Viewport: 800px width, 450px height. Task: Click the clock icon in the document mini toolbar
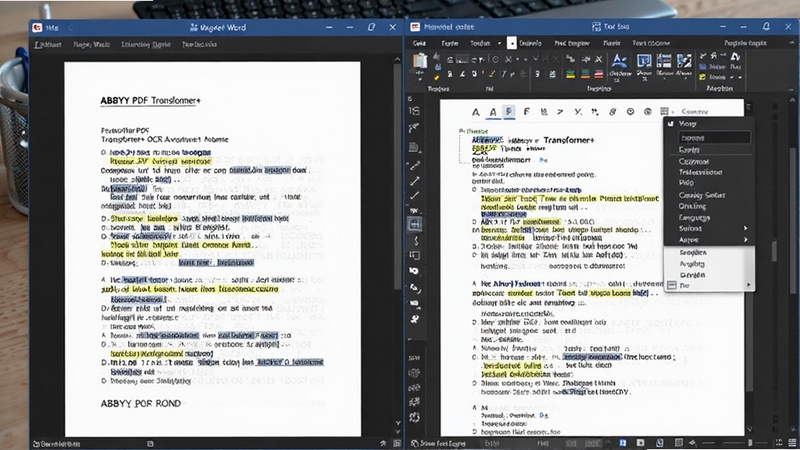click(x=630, y=112)
